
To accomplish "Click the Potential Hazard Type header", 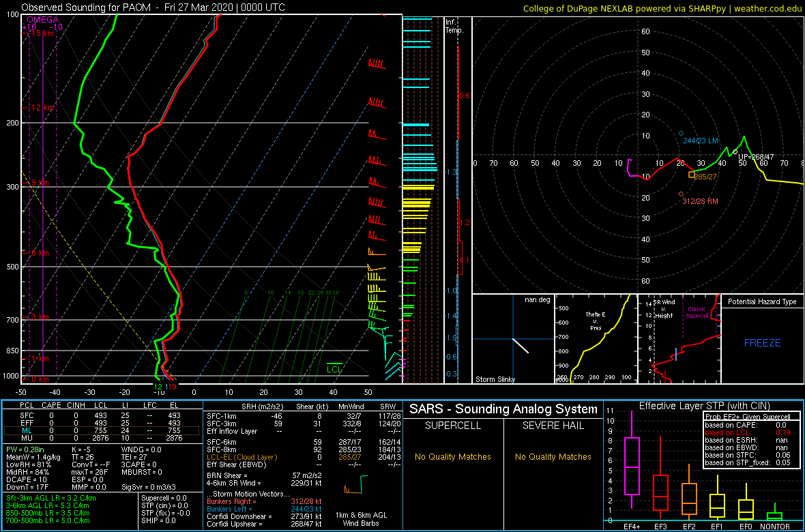I will (x=762, y=302).
